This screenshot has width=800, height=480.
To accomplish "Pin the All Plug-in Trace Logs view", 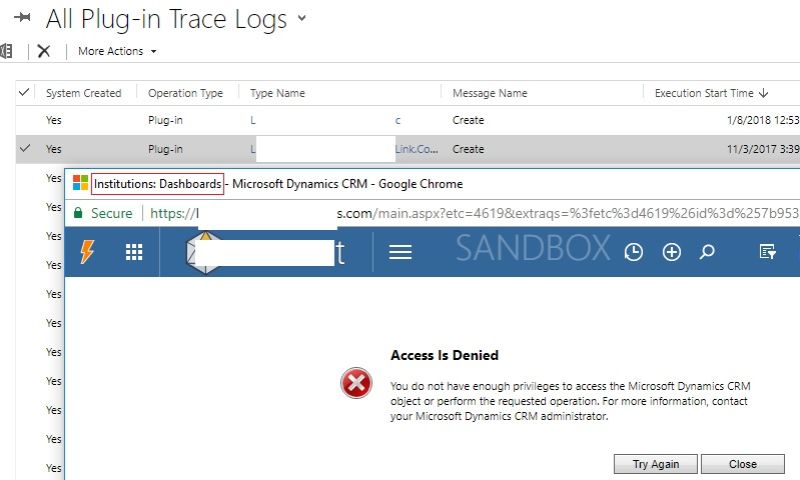I will 22,18.
